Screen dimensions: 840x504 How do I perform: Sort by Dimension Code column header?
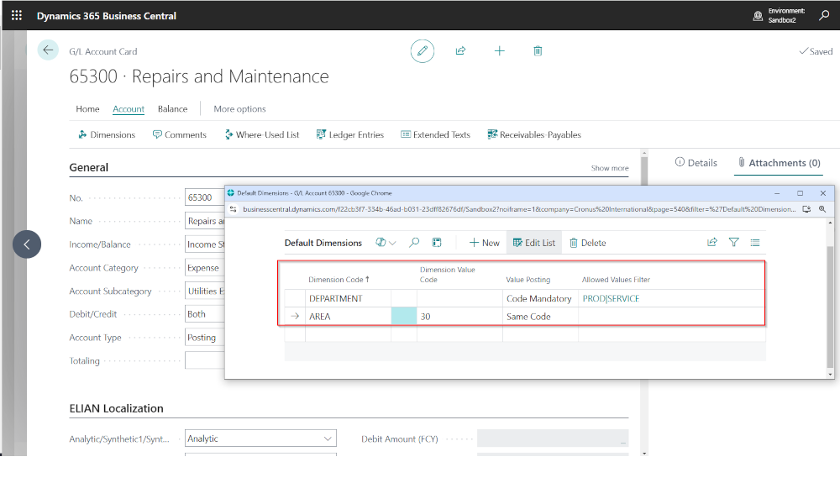tap(339, 280)
